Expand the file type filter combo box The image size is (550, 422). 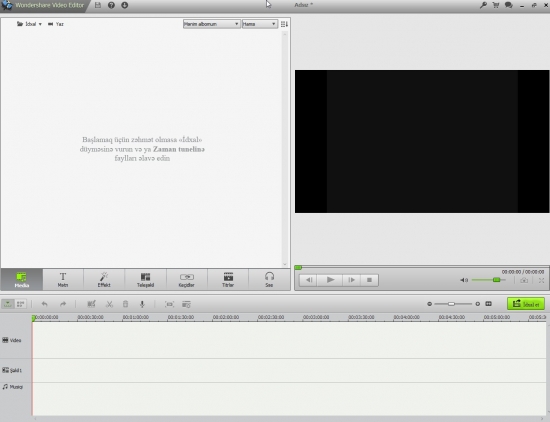tap(260, 24)
